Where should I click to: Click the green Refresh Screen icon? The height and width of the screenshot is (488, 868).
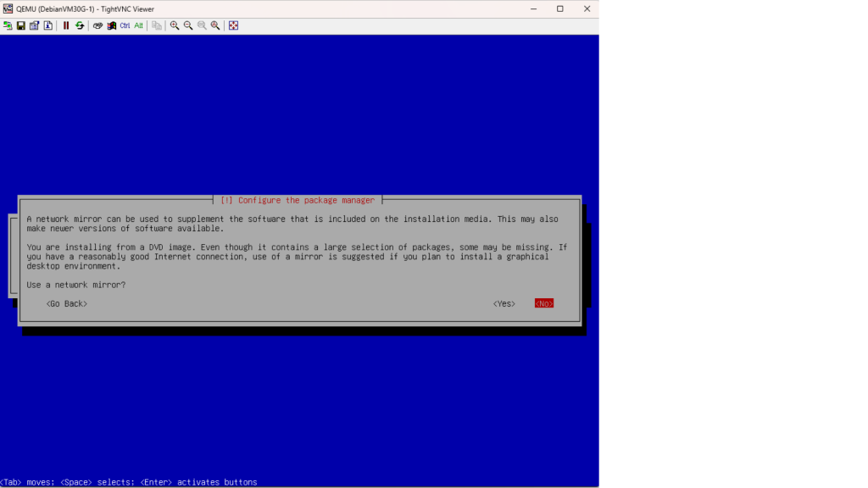tap(80, 25)
